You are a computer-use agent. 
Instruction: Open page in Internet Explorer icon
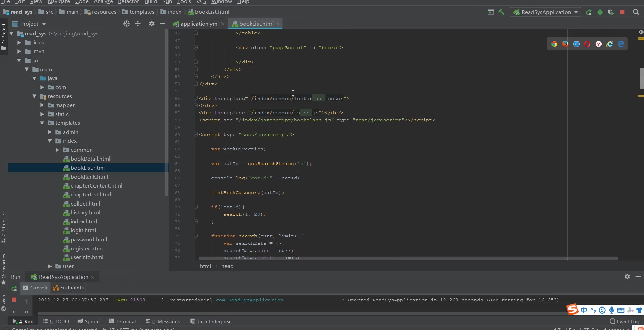[610, 44]
